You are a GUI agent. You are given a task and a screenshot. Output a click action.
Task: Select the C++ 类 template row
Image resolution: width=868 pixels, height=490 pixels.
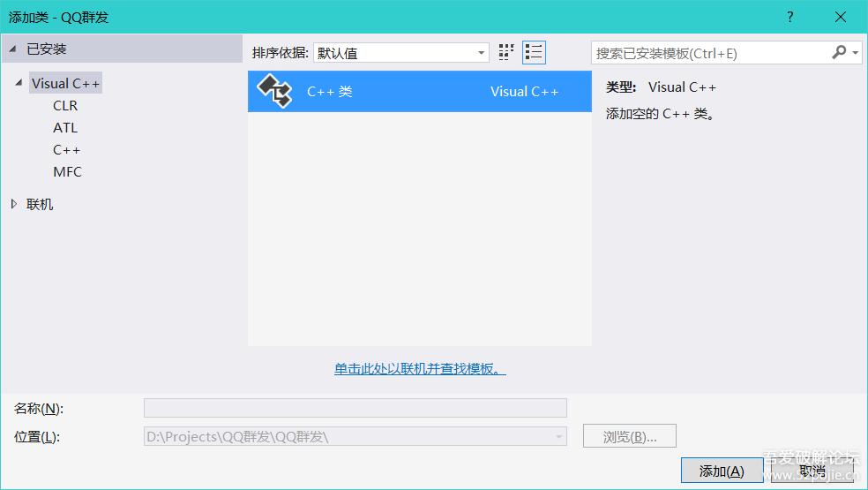pyautogui.click(x=420, y=91)
